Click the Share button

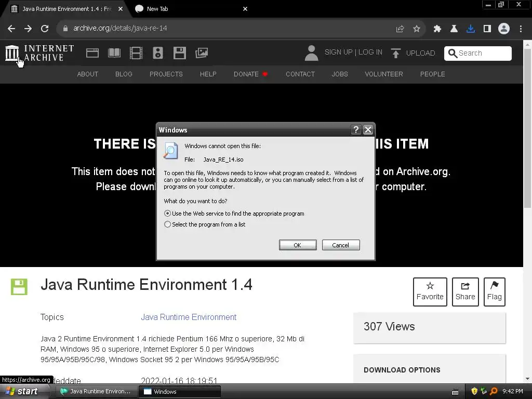[465, 292]
